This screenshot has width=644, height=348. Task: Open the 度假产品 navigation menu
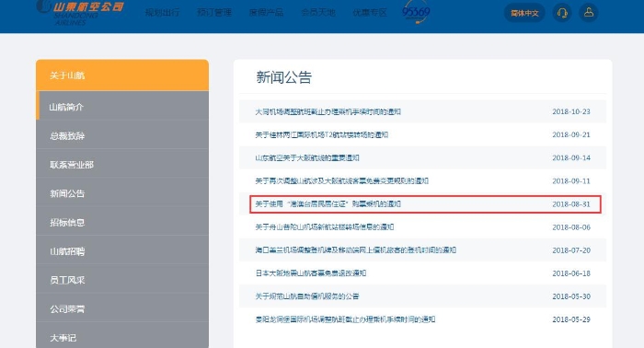pyautogui.click(x=266, y=12)
